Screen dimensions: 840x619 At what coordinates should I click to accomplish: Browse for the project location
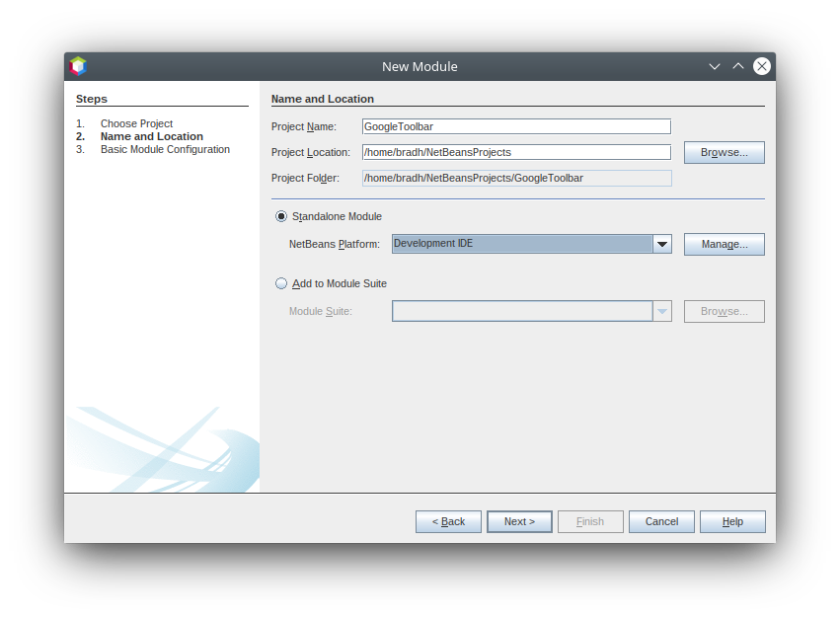coord(724,153)
